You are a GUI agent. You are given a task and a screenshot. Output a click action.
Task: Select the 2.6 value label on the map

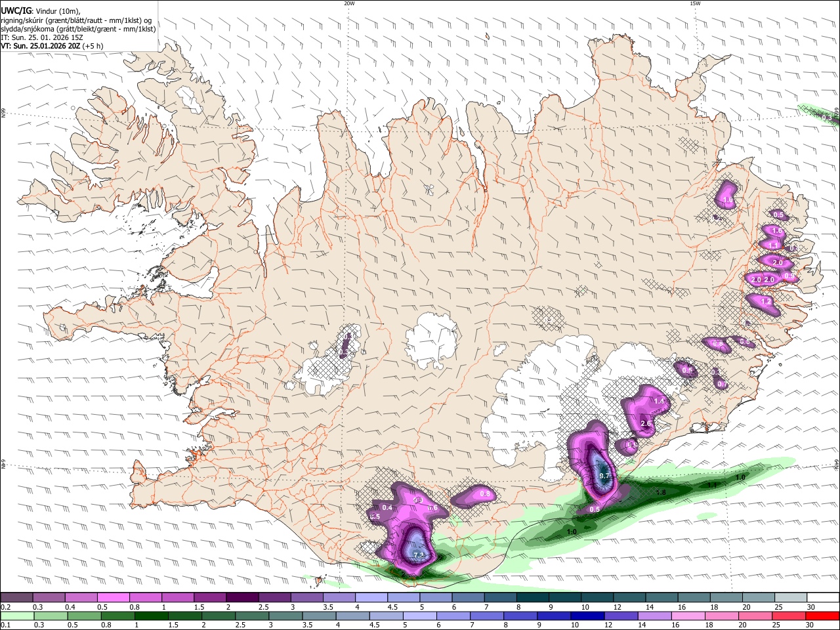point(646,424)
